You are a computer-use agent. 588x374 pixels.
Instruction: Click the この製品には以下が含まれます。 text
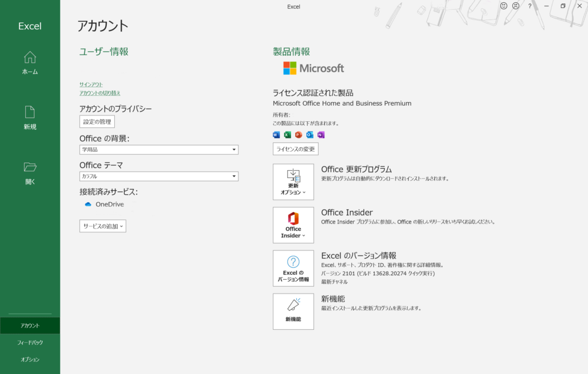[x=306, y=123]
